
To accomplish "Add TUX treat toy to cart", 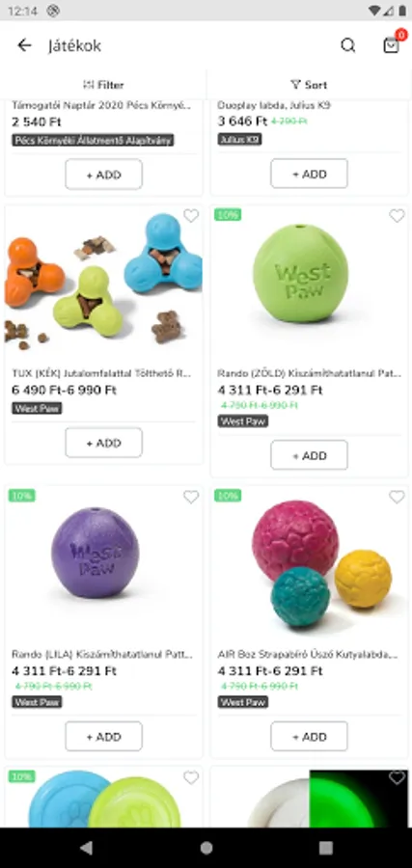I will point(103,443).
